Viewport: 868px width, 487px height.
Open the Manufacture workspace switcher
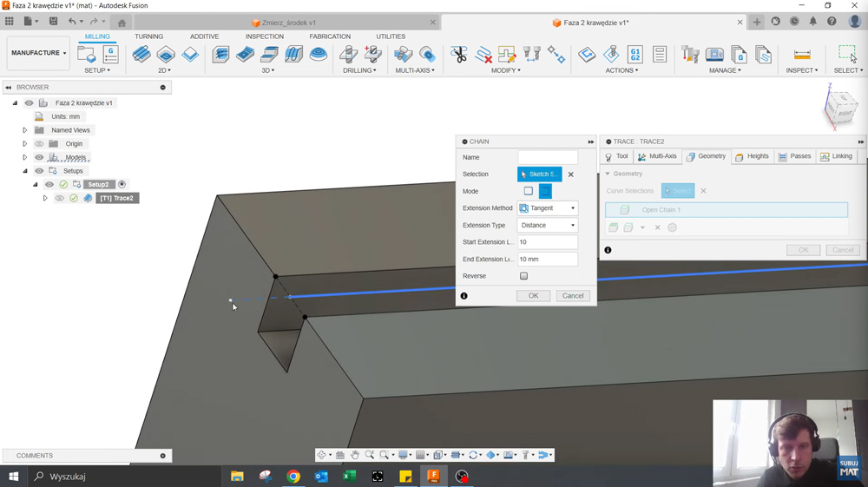point(38,53)
